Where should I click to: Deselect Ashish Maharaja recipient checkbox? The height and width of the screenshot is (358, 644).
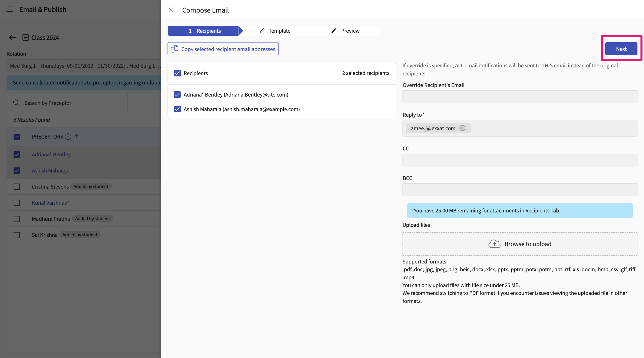(177, 109)
